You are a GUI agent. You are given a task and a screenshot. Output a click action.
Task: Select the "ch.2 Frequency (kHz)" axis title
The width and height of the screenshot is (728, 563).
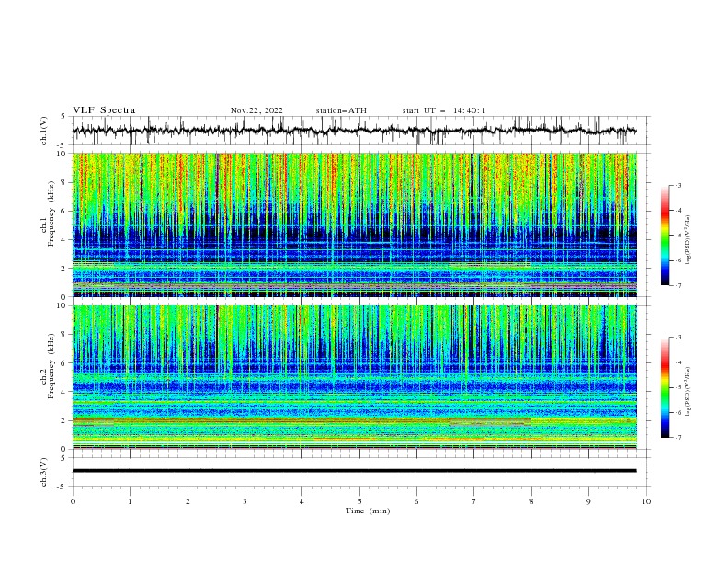coord(48,365)
